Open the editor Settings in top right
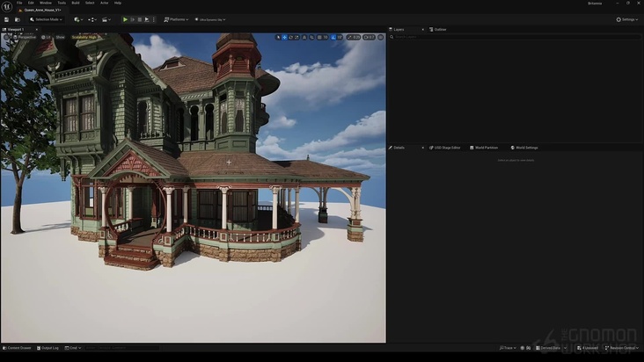The width and height of the screenshot is (644, 362). pyautogui.click(x=628, y=19)
